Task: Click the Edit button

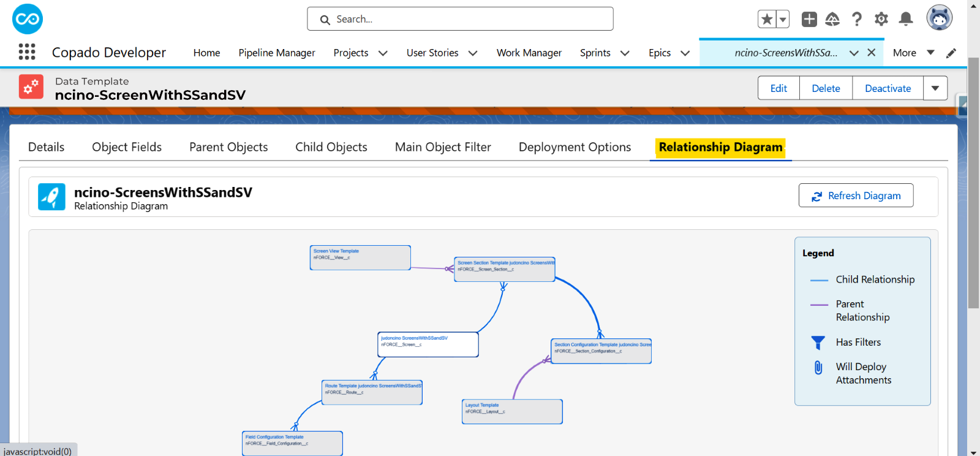Action: [778, 88]
